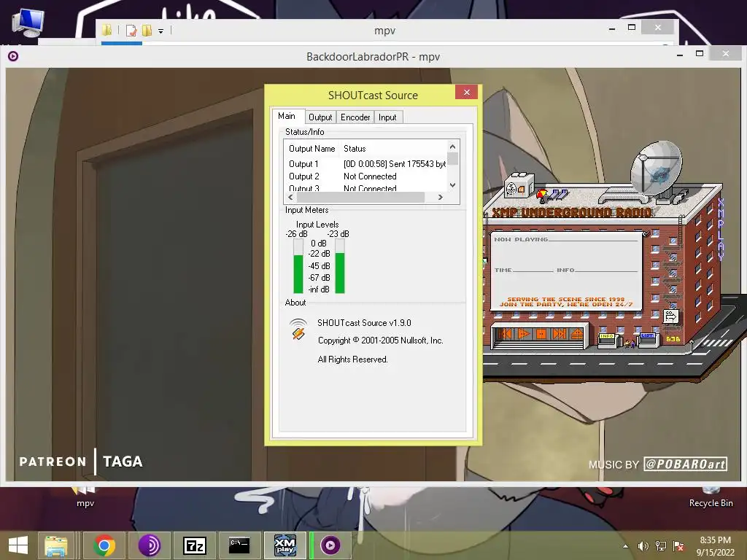The height and width of the screenshot is (560, 747).
Task: Launch Google Chrome from the taskbar
Action: click(104, 545)
